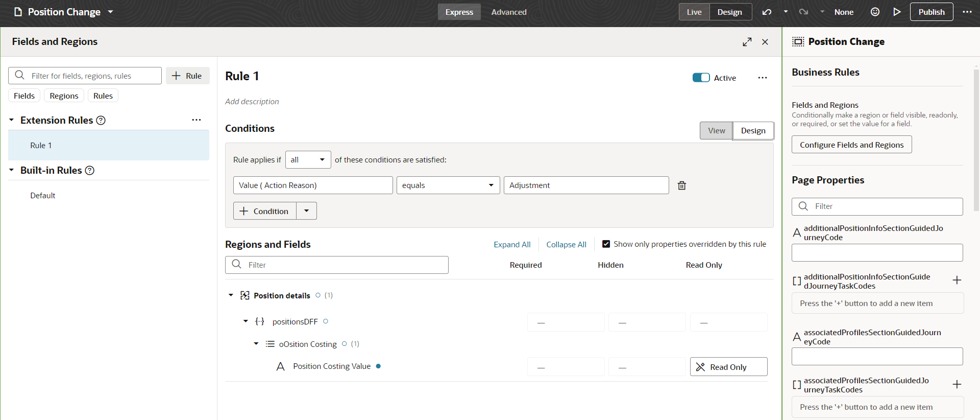
Task: Toggle Read Only for Position Costing Value
Action: point(728,367)
